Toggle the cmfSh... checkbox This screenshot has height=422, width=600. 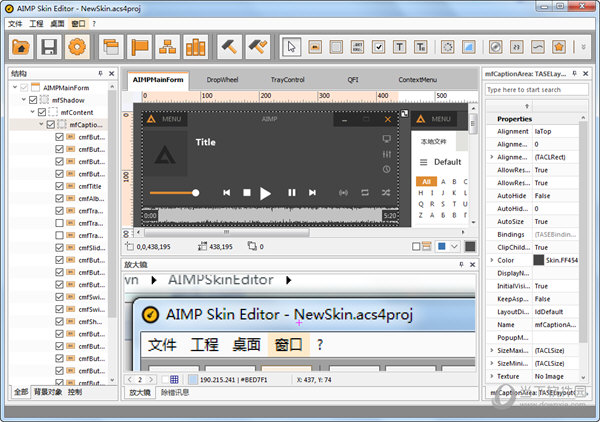[59, 322]
